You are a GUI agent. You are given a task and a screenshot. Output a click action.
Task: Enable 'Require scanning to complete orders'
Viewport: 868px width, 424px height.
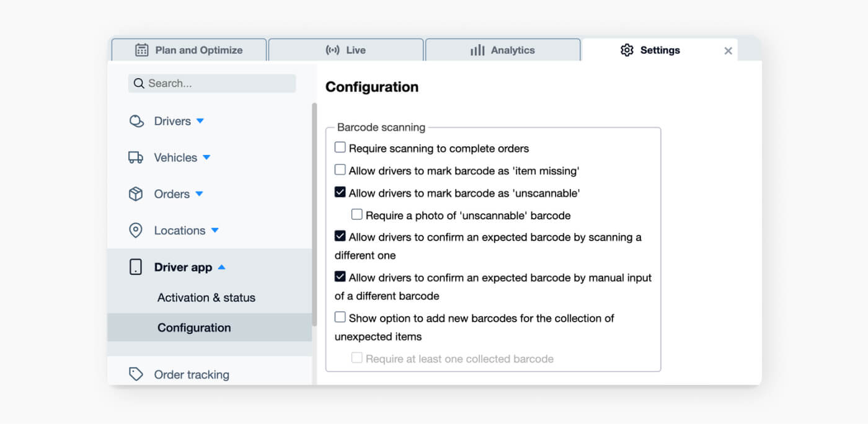340,147
